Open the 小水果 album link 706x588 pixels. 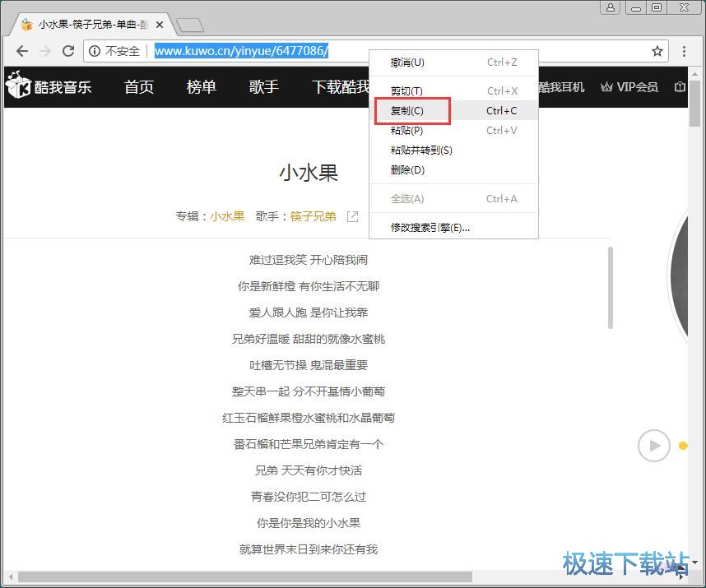[x=227, y=216]
